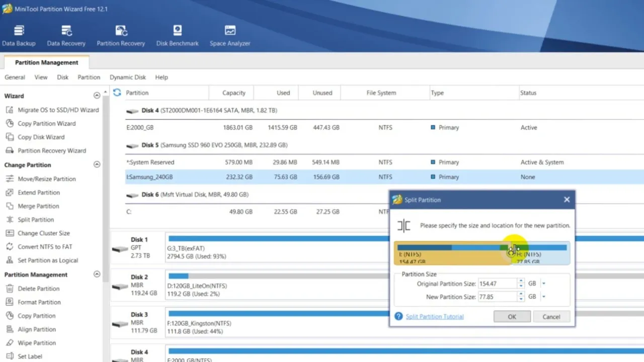Collapse the Change Partition section
This screenshot has width=644, height=362.
[x=97, y=164]
